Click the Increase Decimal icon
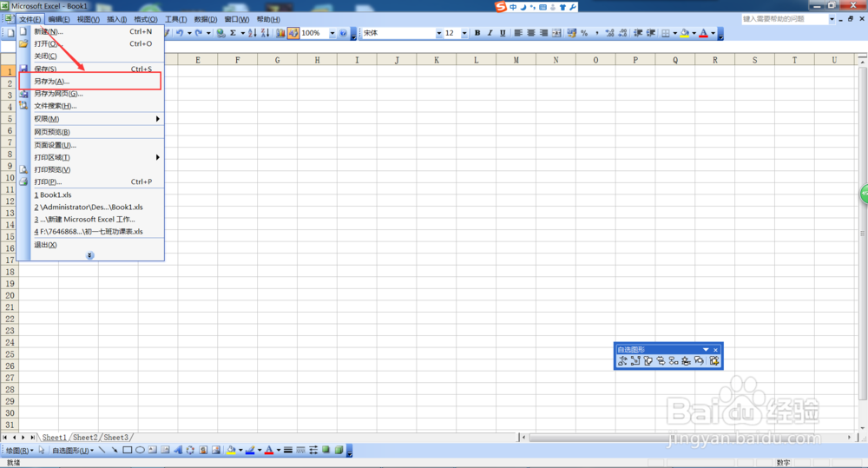Screen dimensions: 868x468 click(610, 33)
